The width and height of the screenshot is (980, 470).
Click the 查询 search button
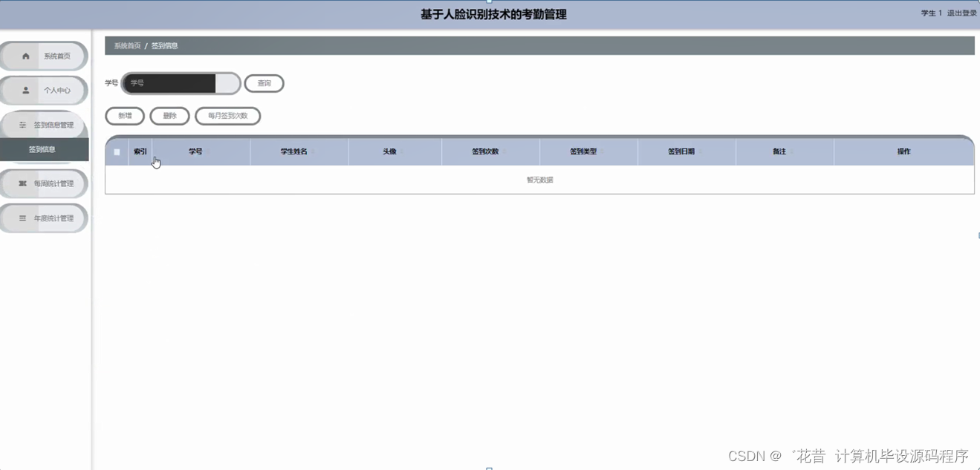(264, 83)
